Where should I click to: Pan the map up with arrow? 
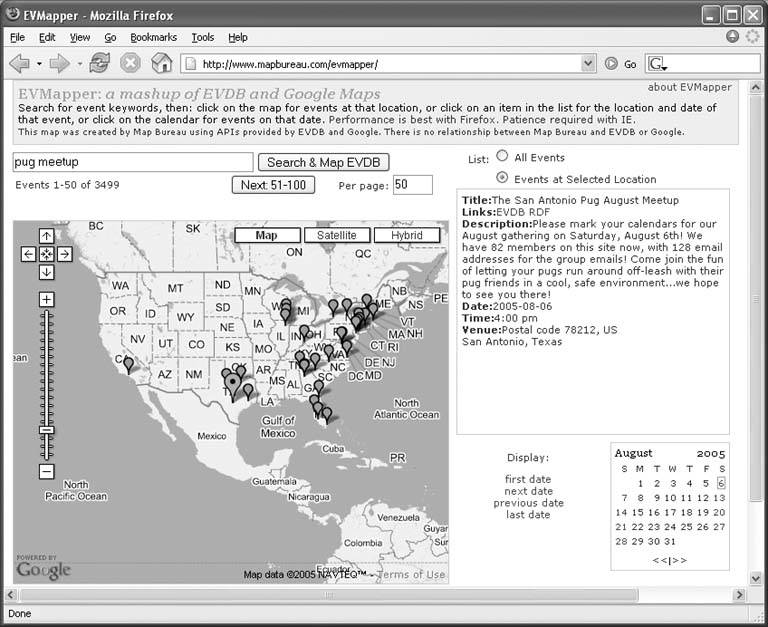pos(46,236)
